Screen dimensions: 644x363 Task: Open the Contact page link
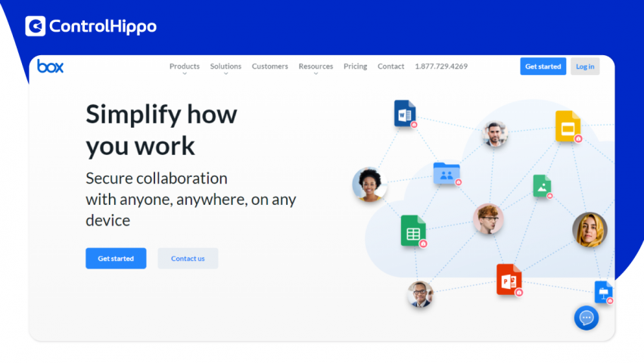click(390, 67)
